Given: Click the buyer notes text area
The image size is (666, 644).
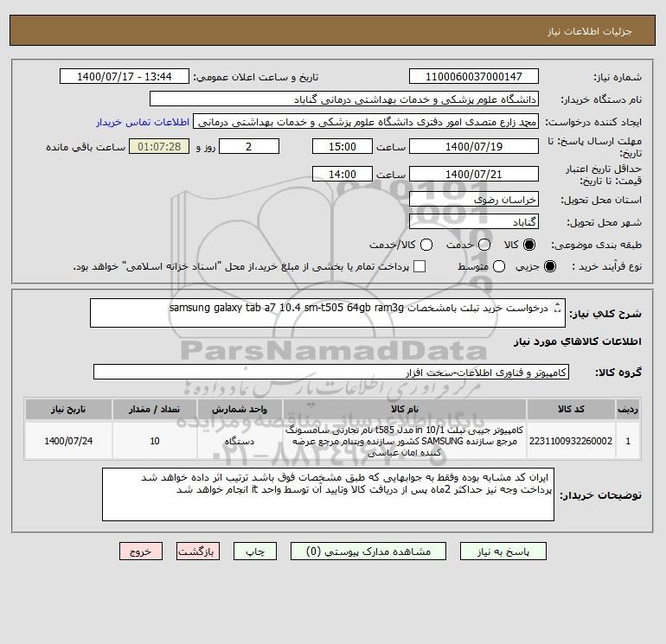Looking at the screenshot, I should pyautogui.click(x=328, y=494).
